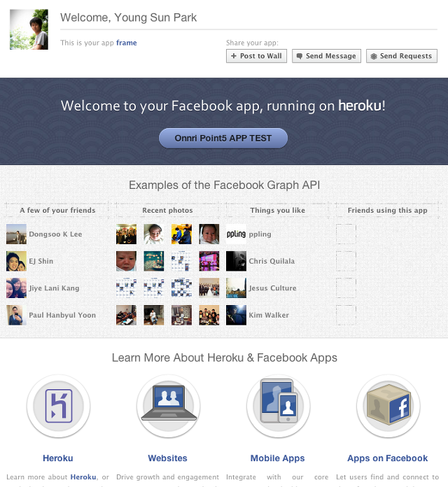Open the Heroku heading link
The image size is (448, 487).
click(58, 458)
